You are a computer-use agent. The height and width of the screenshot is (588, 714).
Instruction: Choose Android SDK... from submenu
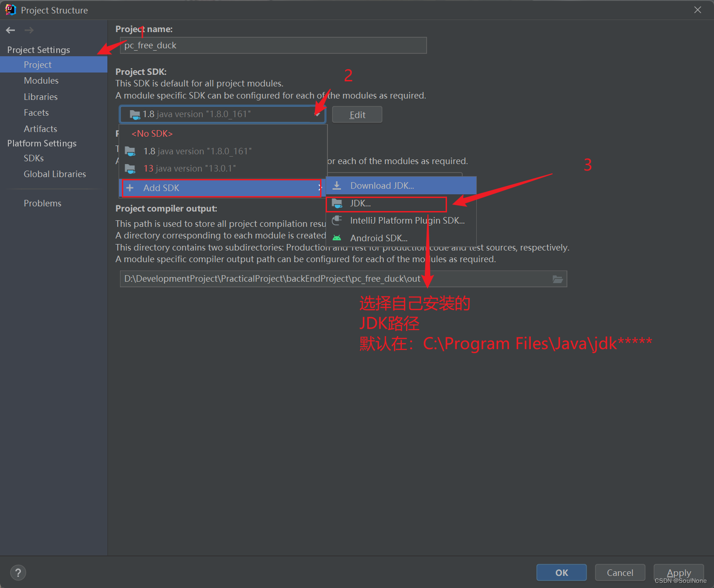401,238
